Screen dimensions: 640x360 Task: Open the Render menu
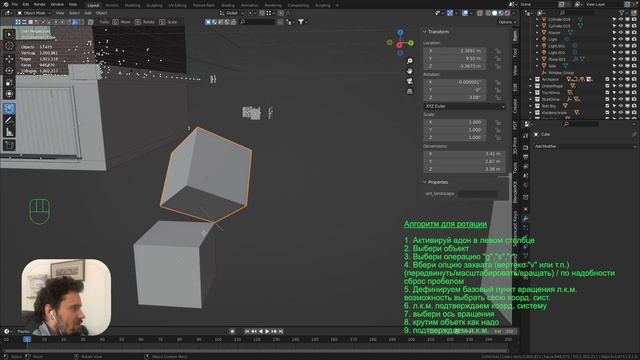point(40,4)
